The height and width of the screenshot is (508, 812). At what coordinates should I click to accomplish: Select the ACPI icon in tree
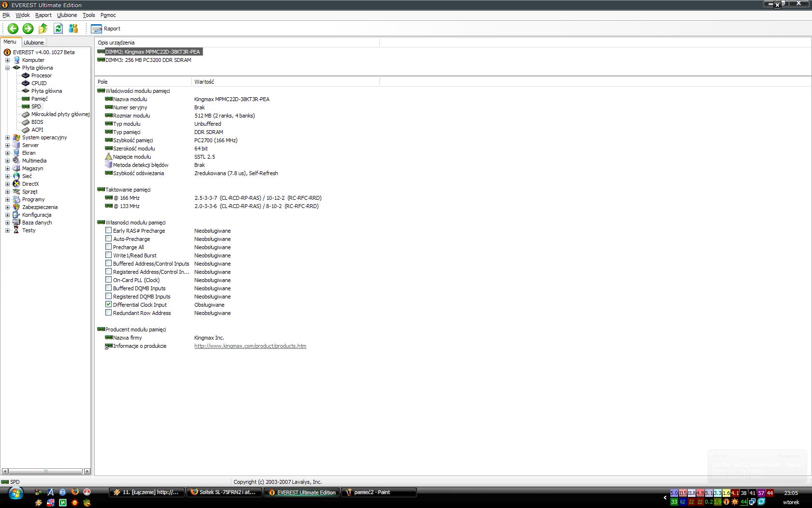click(26, 130)
